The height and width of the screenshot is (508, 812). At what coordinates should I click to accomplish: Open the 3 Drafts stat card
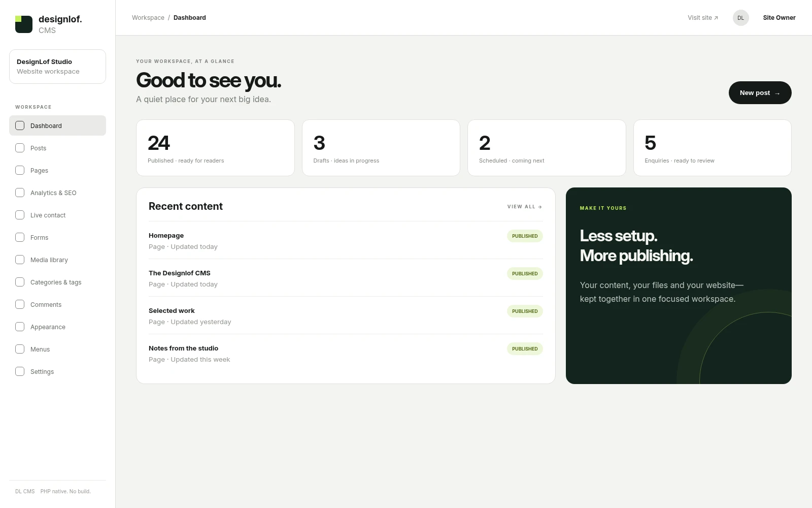pos(381,148)
